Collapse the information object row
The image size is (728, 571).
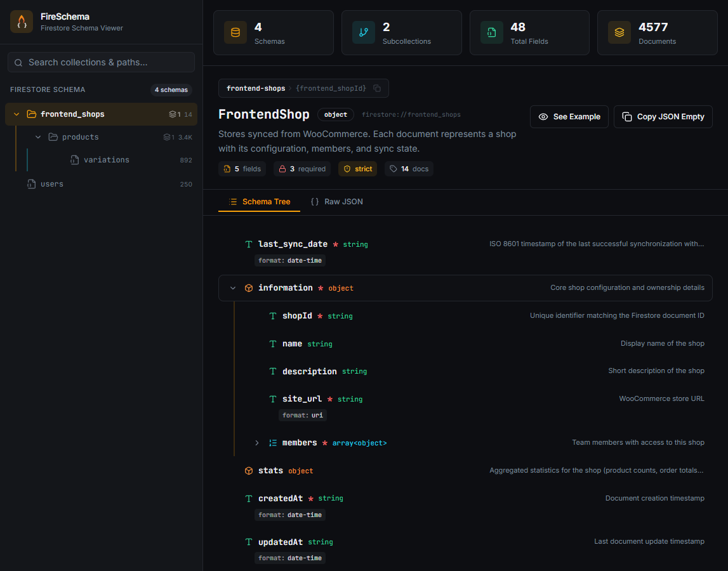pos(233,287)
